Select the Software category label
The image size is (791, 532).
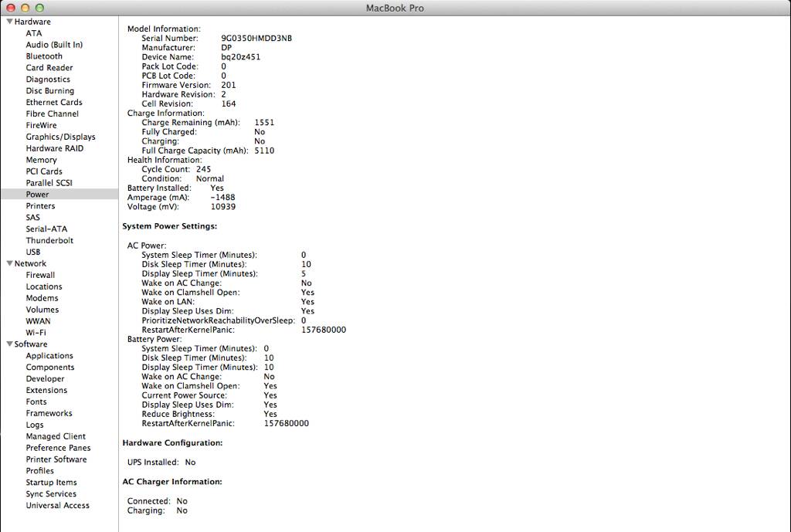coord(31,344)
